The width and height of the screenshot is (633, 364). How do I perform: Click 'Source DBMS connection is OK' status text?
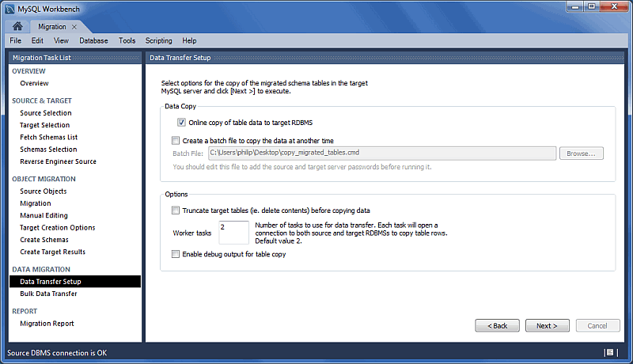tap(57, 353)
